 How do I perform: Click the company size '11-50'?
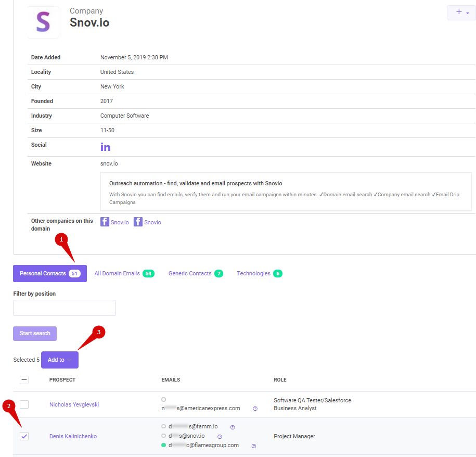point(108,130)
